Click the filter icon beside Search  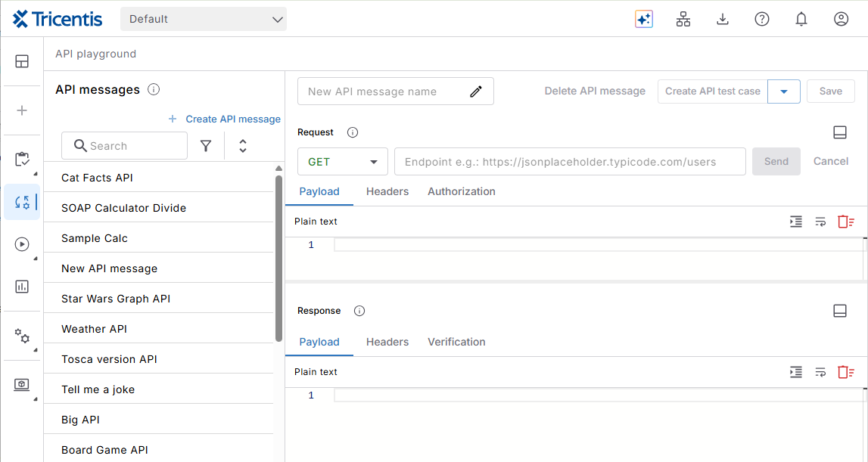coord(206,146)
